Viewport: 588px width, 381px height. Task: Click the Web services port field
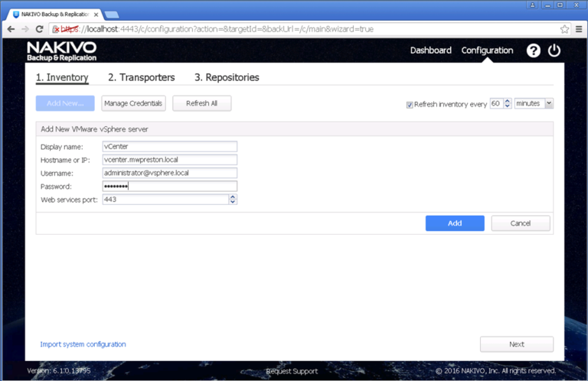pyautogui.click(x=165, y=200)
